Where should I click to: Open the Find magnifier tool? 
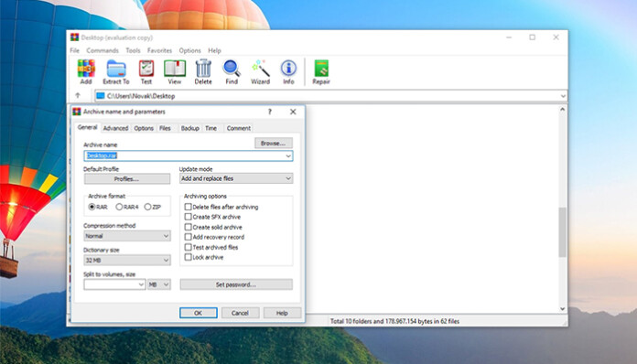[232, 72]
